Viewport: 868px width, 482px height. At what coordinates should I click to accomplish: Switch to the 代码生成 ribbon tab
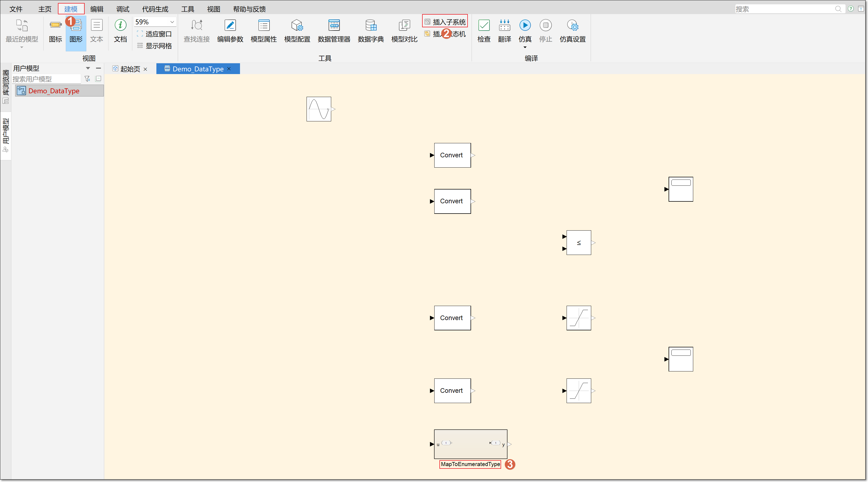[155, 9]
